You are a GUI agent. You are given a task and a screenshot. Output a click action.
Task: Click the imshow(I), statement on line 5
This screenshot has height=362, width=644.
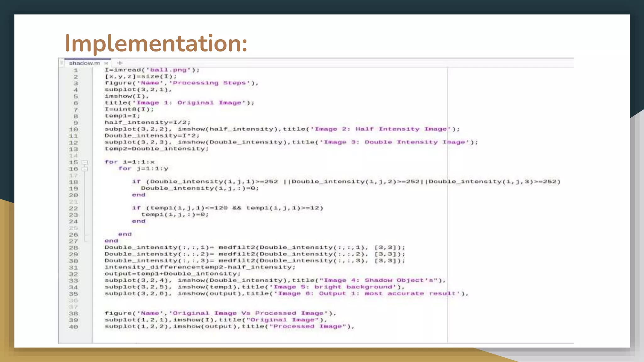(127, 96)
